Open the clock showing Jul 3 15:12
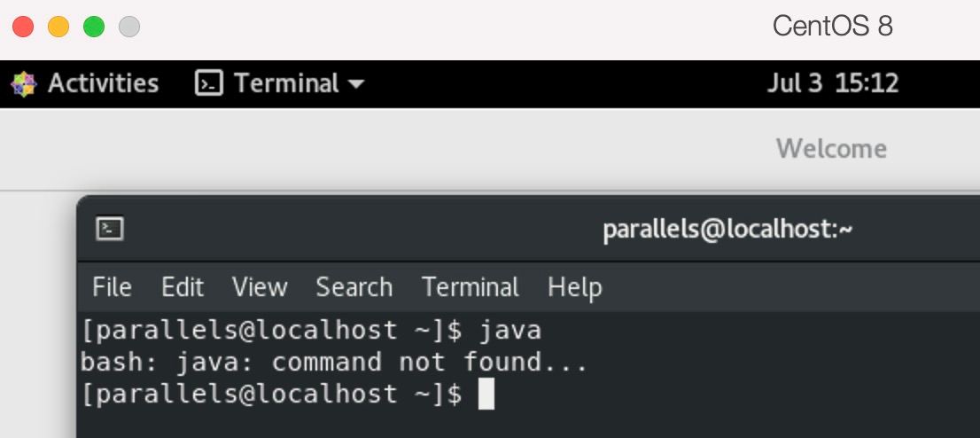Viewport: 980px width, 438px height. point(832,84)
